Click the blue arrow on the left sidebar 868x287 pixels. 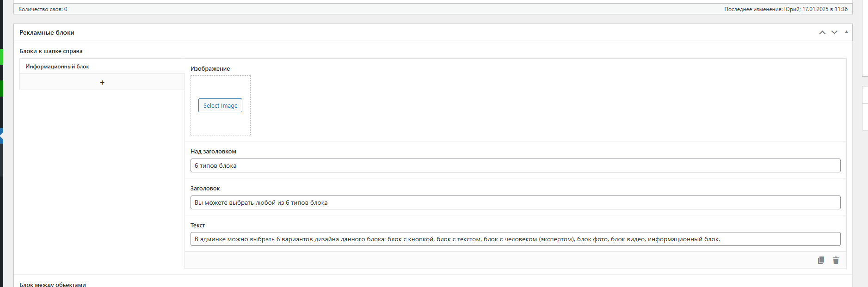click(x=1, y=136)
